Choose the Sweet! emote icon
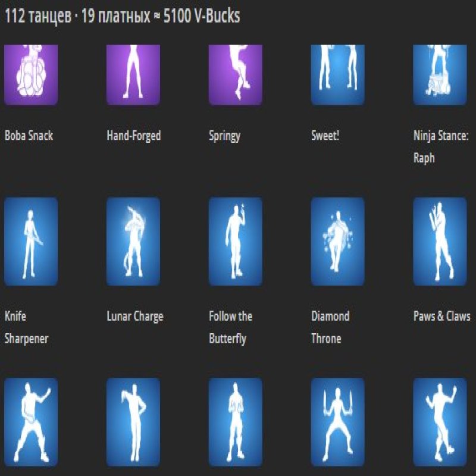Screen dimensions: 476x476 pyautogui.click(x=338, y=74)
